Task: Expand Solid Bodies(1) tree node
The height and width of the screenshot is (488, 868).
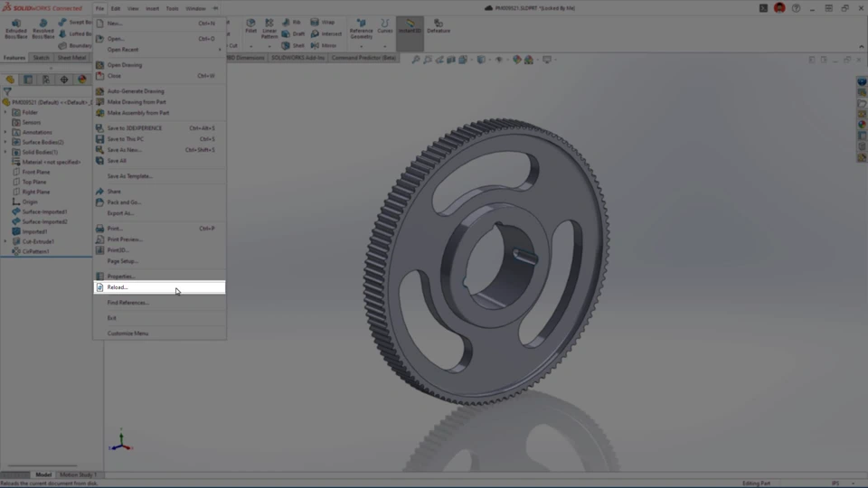Action: 5,152
